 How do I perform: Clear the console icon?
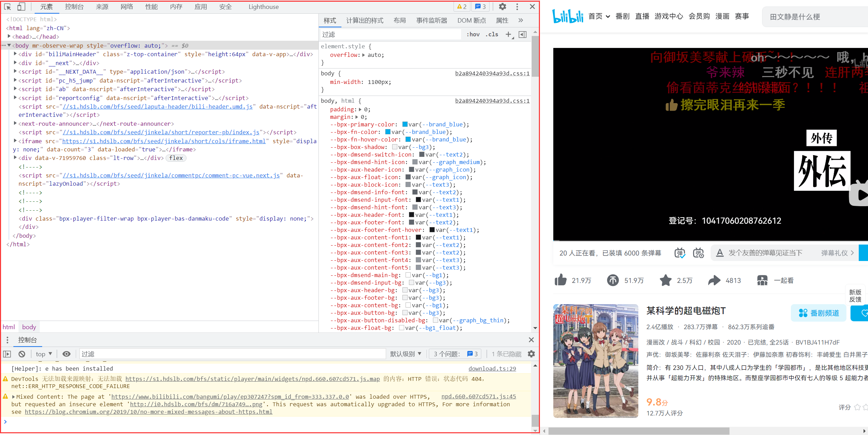pyautogui.click(x=22, y=354)
